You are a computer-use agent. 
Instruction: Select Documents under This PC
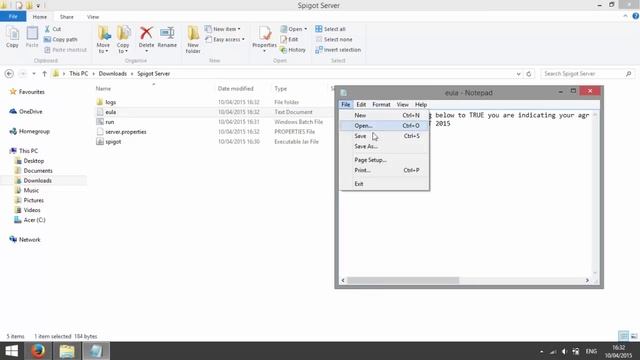33,171
